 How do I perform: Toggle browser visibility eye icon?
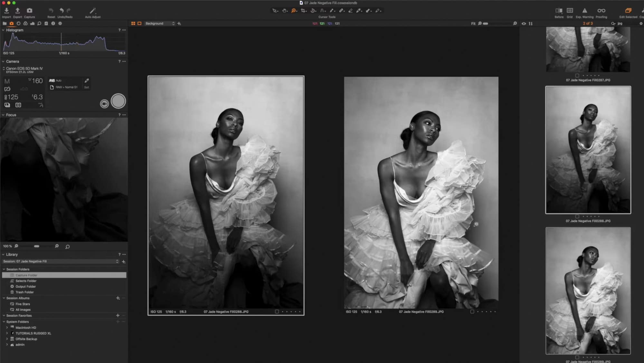(524, 24)
